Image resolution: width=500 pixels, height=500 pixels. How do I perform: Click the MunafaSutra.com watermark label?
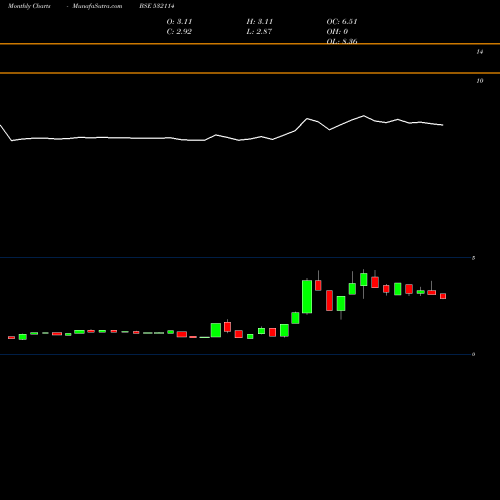[97, 6]
